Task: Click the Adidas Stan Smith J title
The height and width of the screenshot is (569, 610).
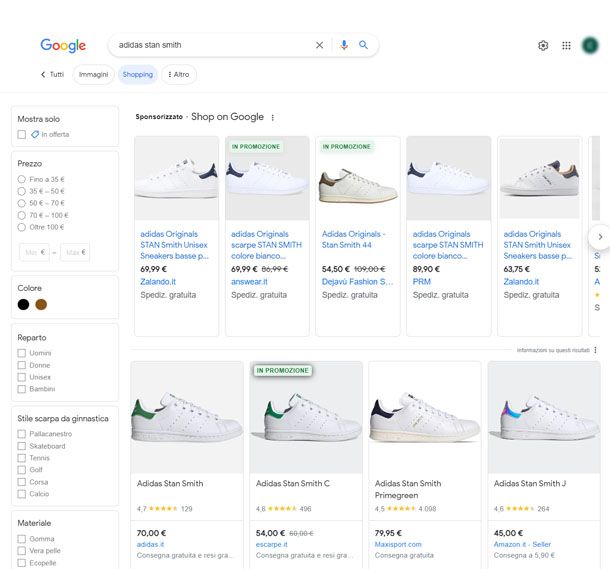Action: click(x=530, y=483)
